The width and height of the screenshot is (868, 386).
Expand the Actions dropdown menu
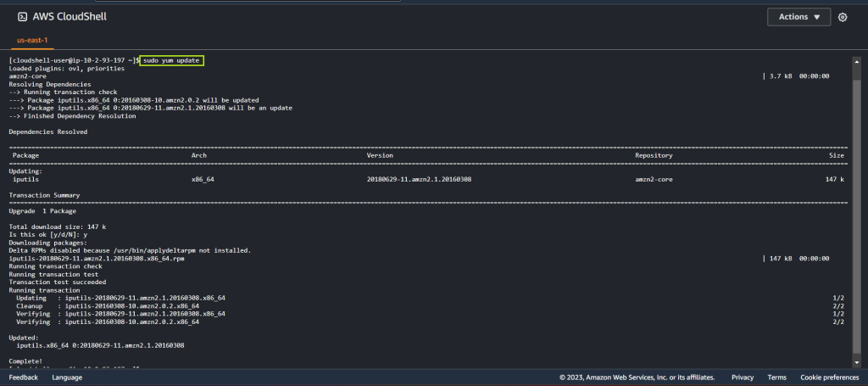click(798, 17)
